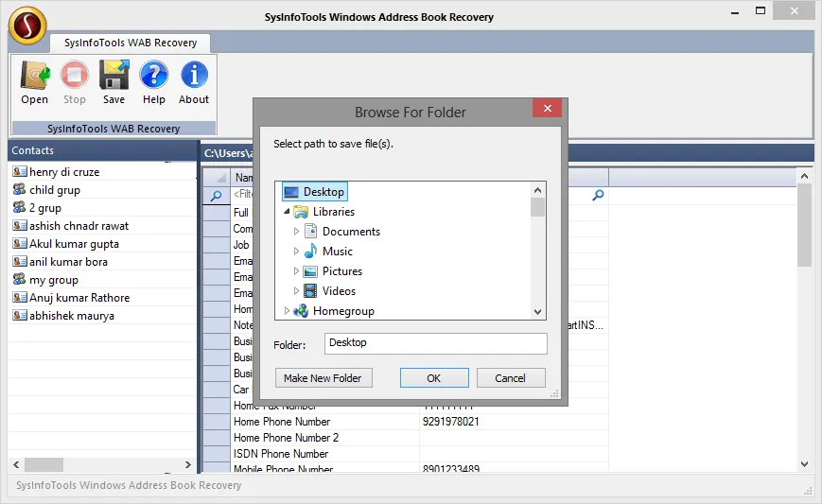Select Desktop in the folder tree
This screenshot has height=504, width=822.
[x=315, y=192]
